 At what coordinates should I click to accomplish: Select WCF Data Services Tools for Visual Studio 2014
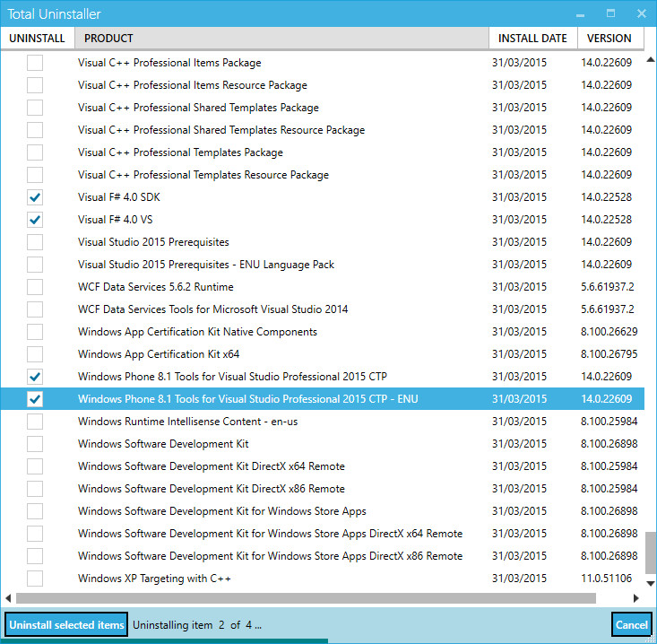tap(322, 309)
